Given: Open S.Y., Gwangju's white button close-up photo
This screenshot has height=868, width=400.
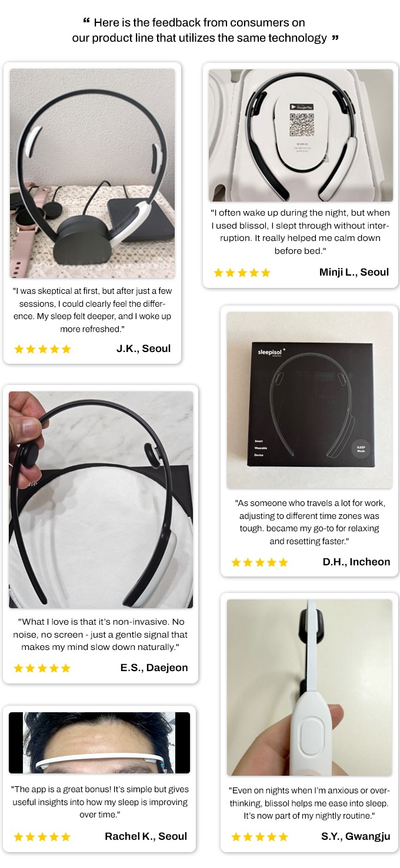Looking at the screenshot, I should [x=309, y=688].
